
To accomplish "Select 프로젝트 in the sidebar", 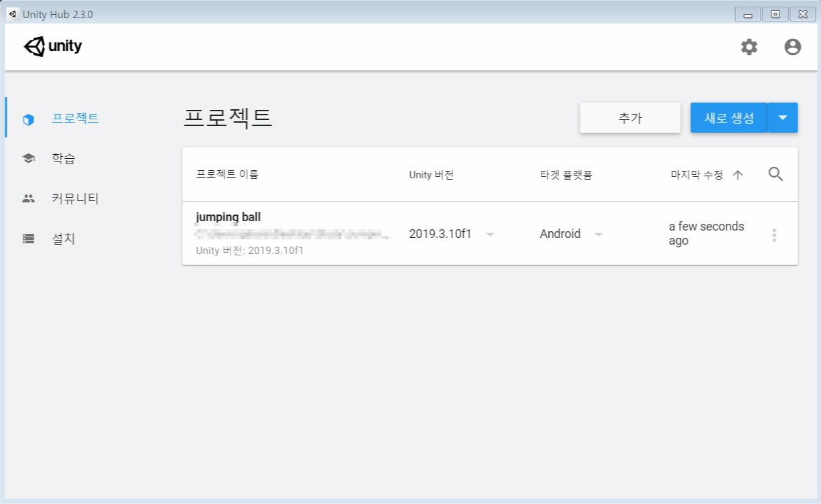I will tap(76, 119).
